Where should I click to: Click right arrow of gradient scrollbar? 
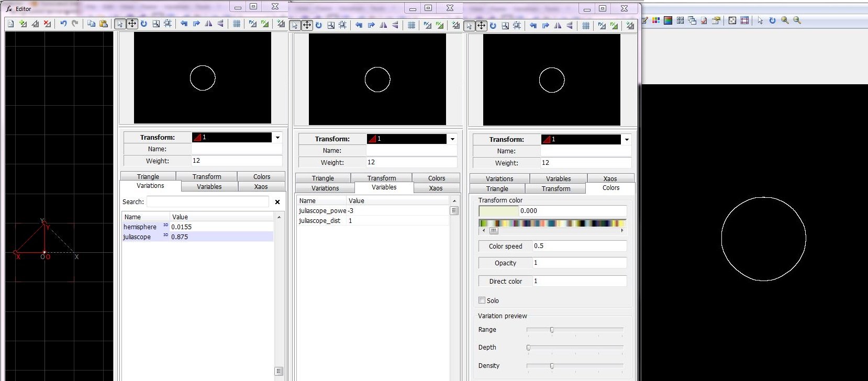coord(621,230)
